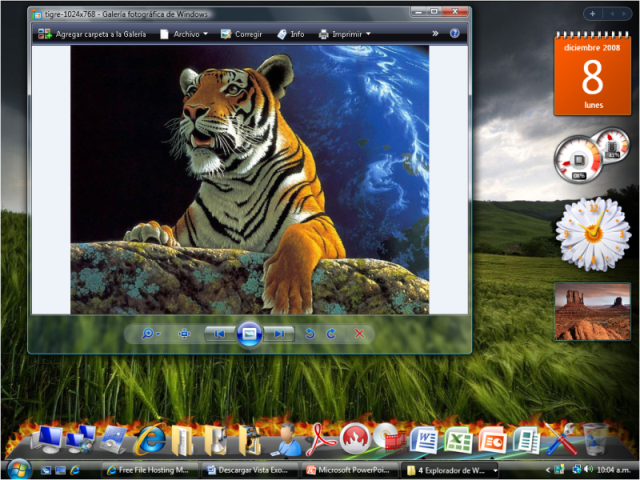Start the slideshow with the center play button
This screenshot has width=640, height=480.
tap(250, 333)
